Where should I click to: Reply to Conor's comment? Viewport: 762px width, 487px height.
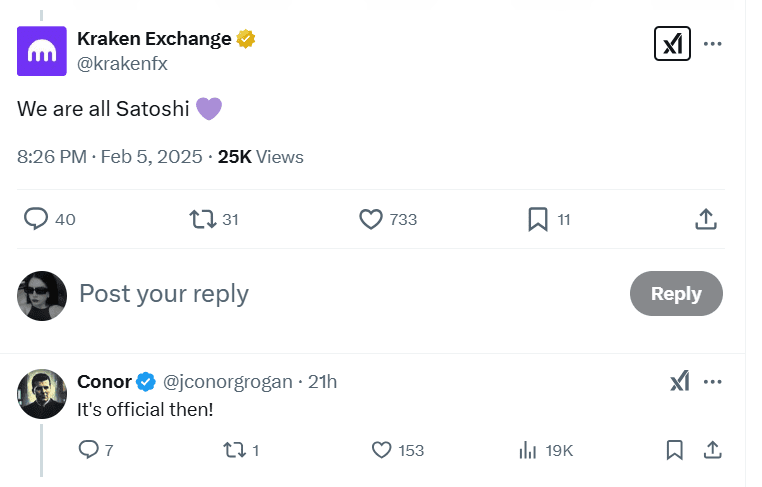88,450
